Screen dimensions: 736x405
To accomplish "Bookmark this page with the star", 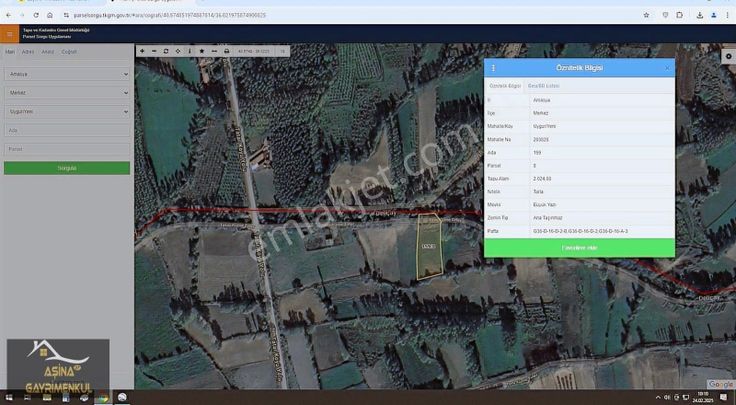I will [646, 15].
